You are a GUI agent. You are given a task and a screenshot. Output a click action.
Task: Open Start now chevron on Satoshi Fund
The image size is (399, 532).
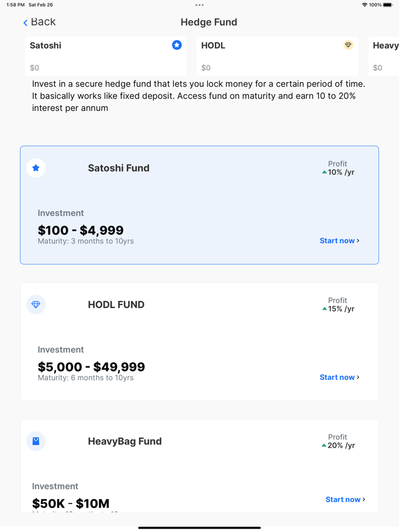pos(357,240)
